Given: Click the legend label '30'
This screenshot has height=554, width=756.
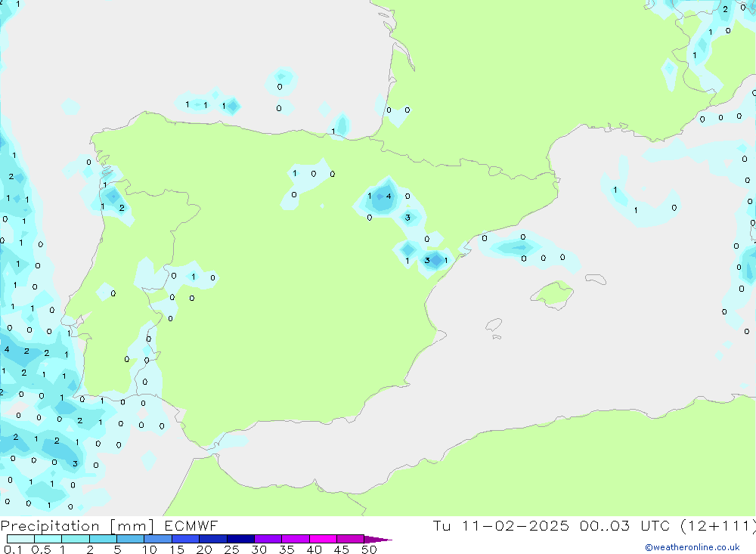Looking at the screenshot, I should 259,549.
